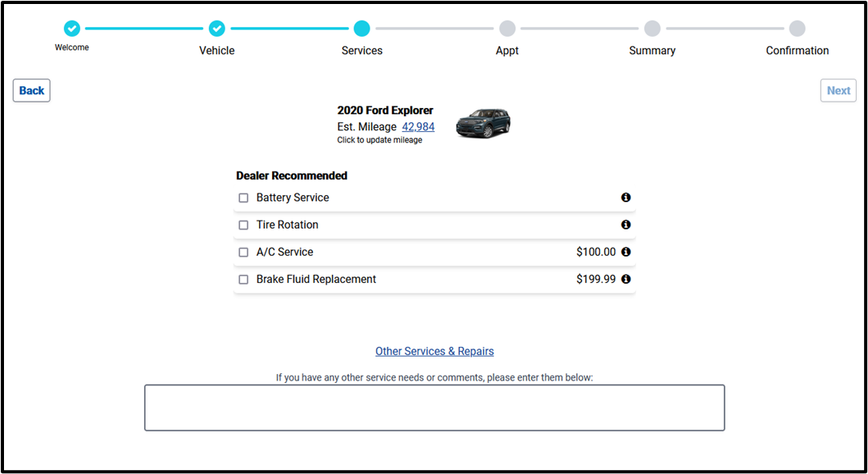Viewport: 868px width, 474px height.
Task: Click the 42,984 mileage link
Action: pos(418,126)
